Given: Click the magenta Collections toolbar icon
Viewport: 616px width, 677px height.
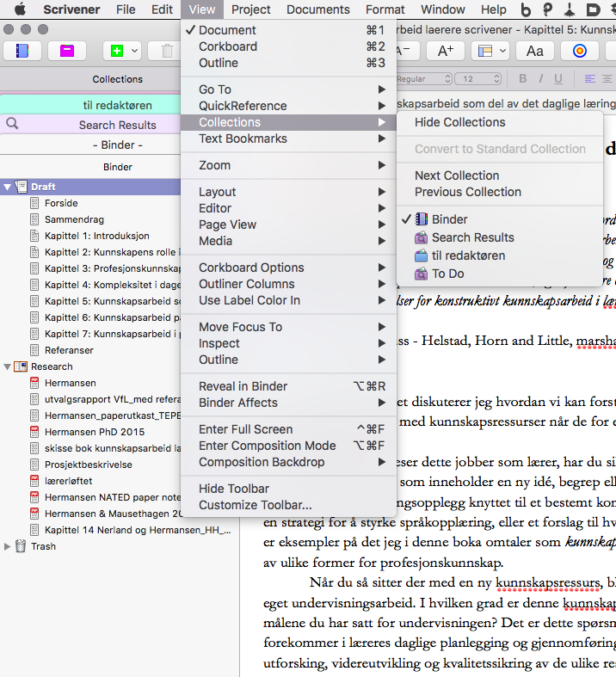Looking at the screenshot, I should (x=67, y=51).
